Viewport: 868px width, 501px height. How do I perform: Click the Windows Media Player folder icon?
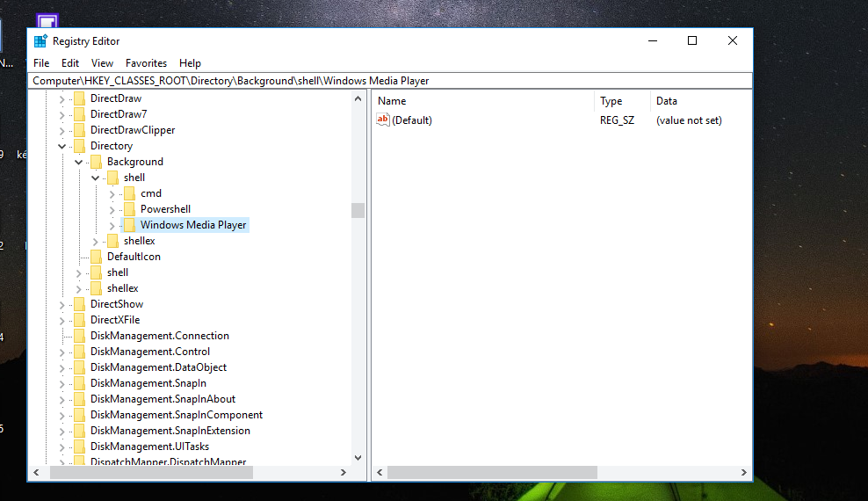click(129, 225)
